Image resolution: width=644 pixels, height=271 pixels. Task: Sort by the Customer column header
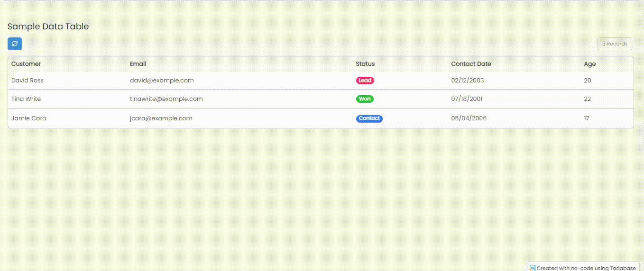click(x=26, y=64)
